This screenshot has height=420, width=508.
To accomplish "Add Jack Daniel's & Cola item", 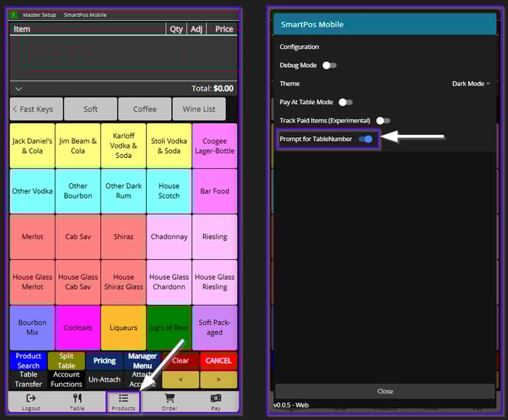I will tap(32, 145).
